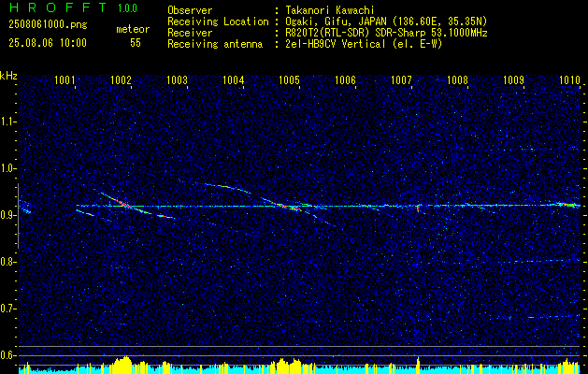The image size is (588, 374).
Task: Click the meteor count 55
Action: [x=136, y=43]
